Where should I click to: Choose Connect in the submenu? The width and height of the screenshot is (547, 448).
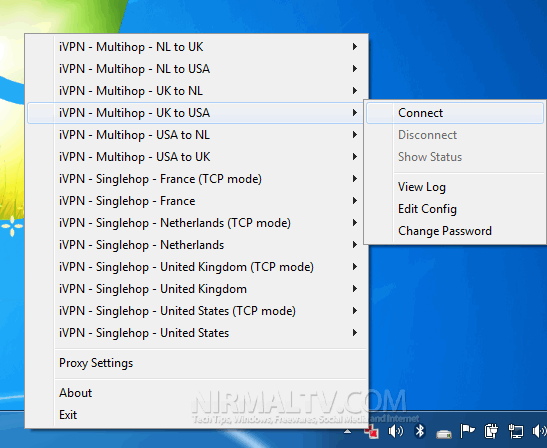click(x=455, y=113)
